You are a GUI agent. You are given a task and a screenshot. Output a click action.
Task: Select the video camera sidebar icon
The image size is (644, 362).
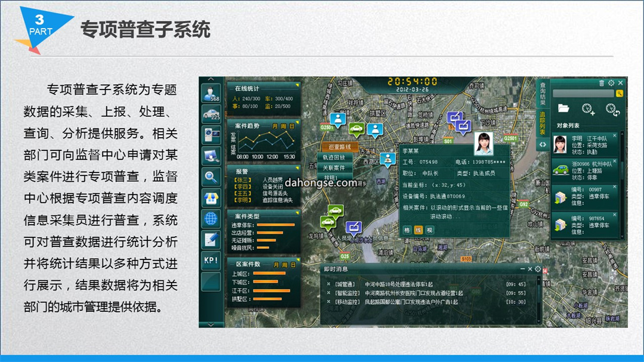pyautogui.click(x=211, y=135)
